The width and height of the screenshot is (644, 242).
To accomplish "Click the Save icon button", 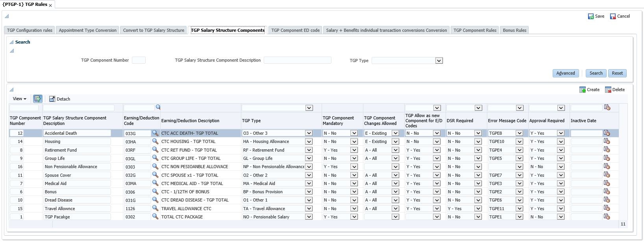I will [591, 16].
